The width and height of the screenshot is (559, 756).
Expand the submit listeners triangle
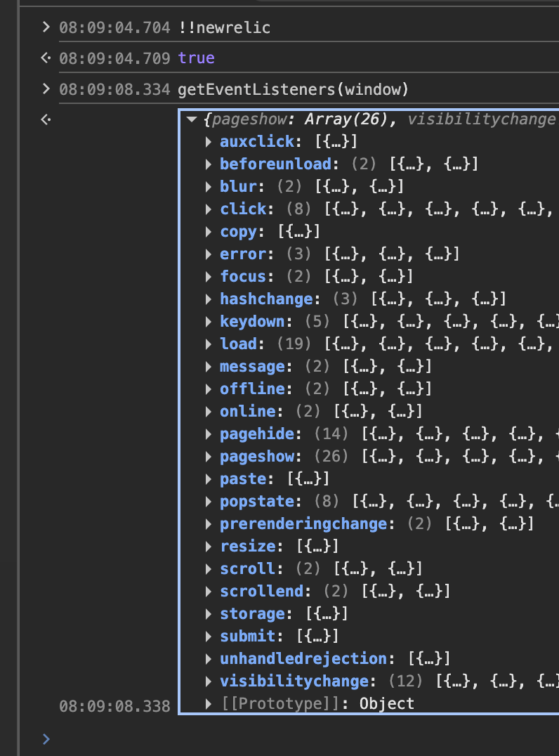[208, 637]
